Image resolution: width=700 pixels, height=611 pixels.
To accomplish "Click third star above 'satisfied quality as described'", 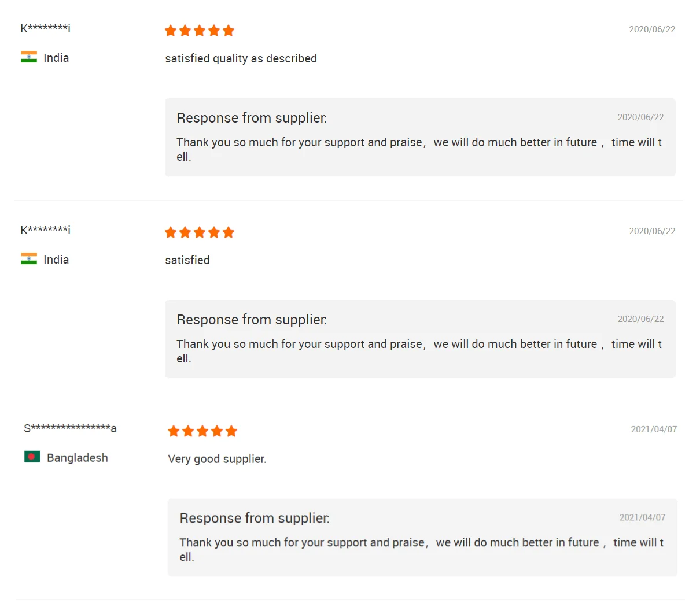I will tap(200, 31).
